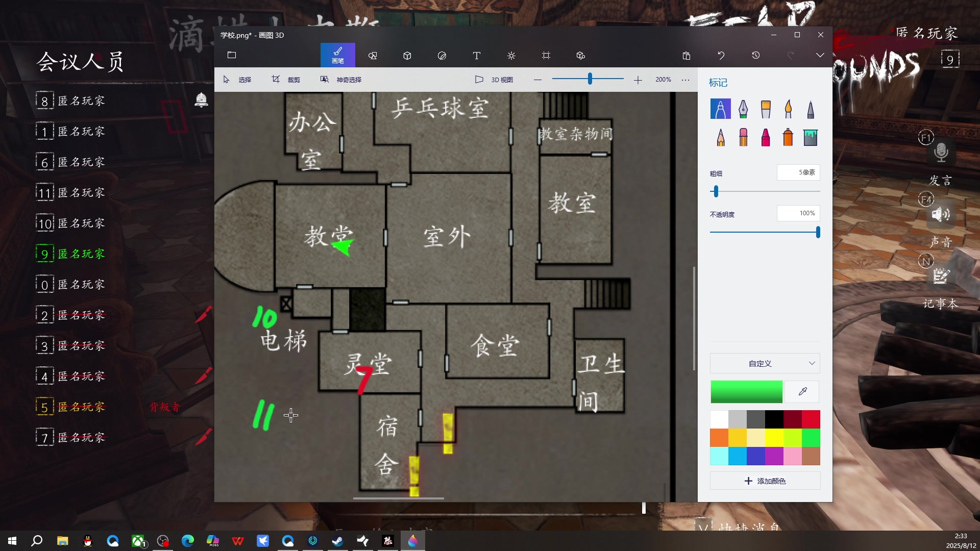Pick the pure yellow color swatch
The width and height of the screenshot is (980, 551).
coord(774,438)
